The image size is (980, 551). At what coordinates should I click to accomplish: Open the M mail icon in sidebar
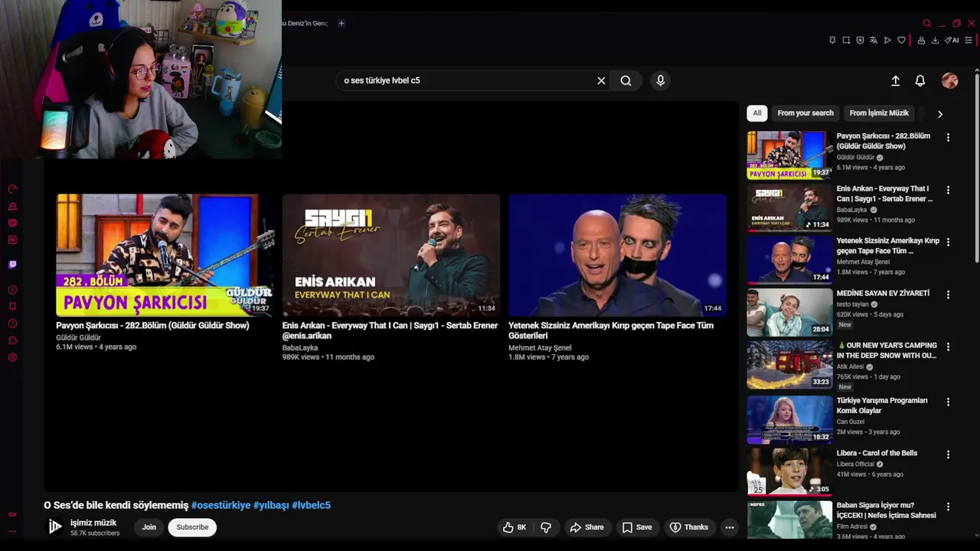[x=12, y=240]
